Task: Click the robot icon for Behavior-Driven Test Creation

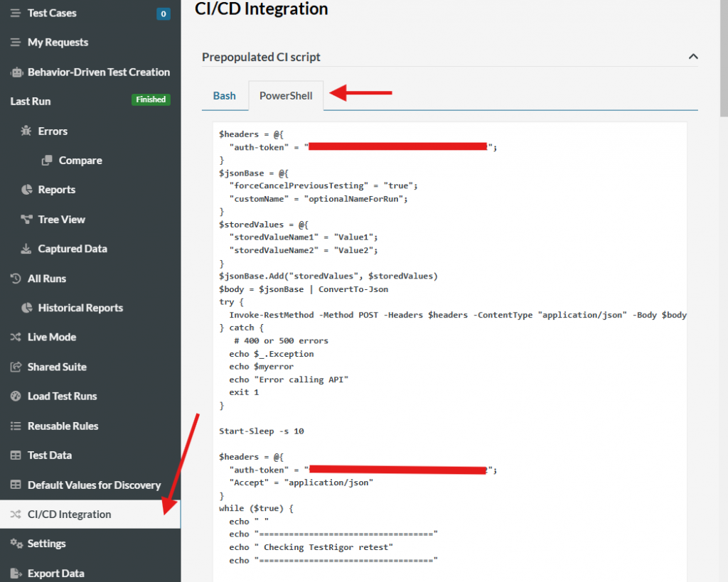Action: point(16,72)
